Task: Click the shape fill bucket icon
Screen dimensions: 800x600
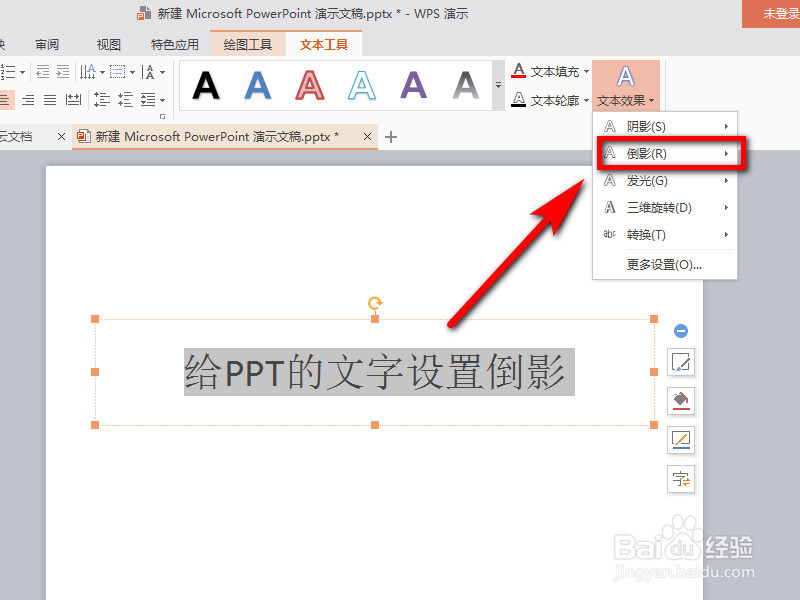Action: point(681,400)
